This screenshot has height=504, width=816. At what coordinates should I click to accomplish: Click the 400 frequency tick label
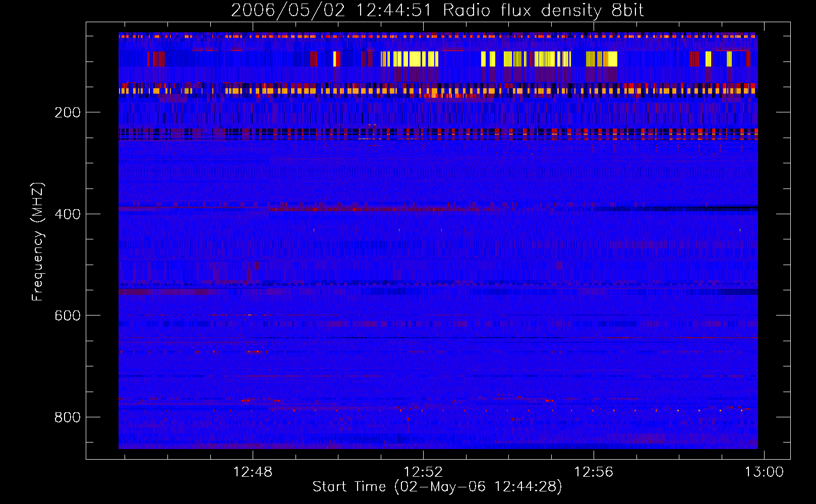point(68,214)
